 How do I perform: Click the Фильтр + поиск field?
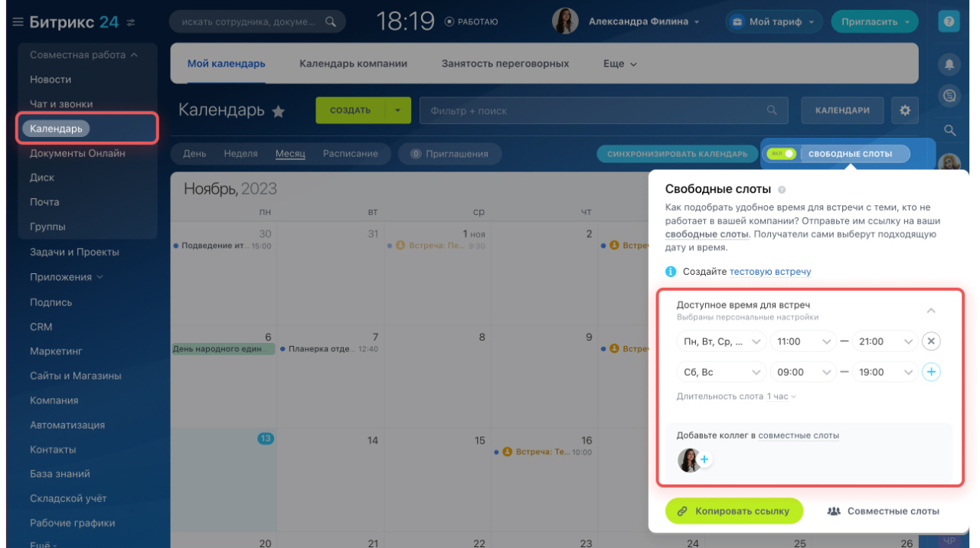click(x=603, y=110)
